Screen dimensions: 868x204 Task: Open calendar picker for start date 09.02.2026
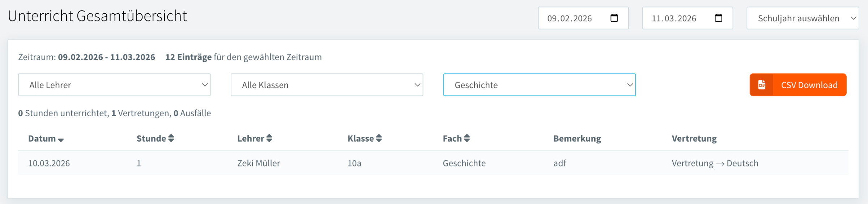tap(614, 18)
